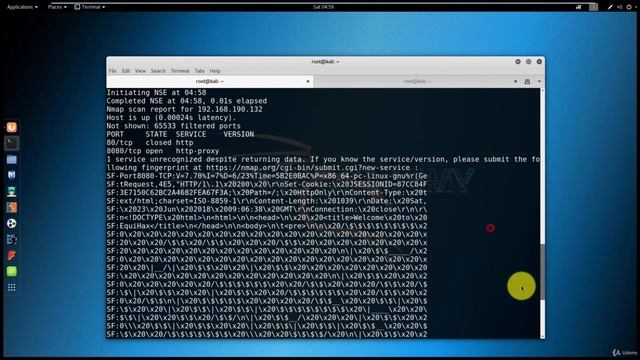Click the 'Host is up' latency line

pos(171,118)
